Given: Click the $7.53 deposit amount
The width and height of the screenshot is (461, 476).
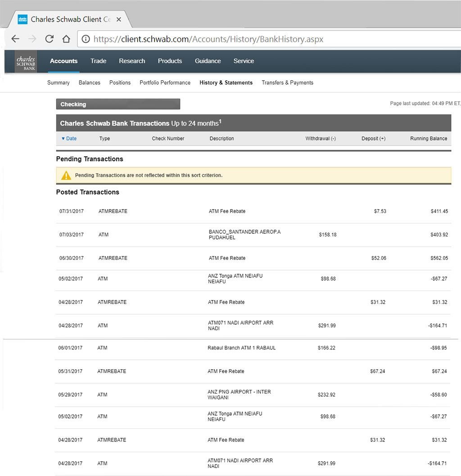Looking at the screenshot, I should point(380,211).
